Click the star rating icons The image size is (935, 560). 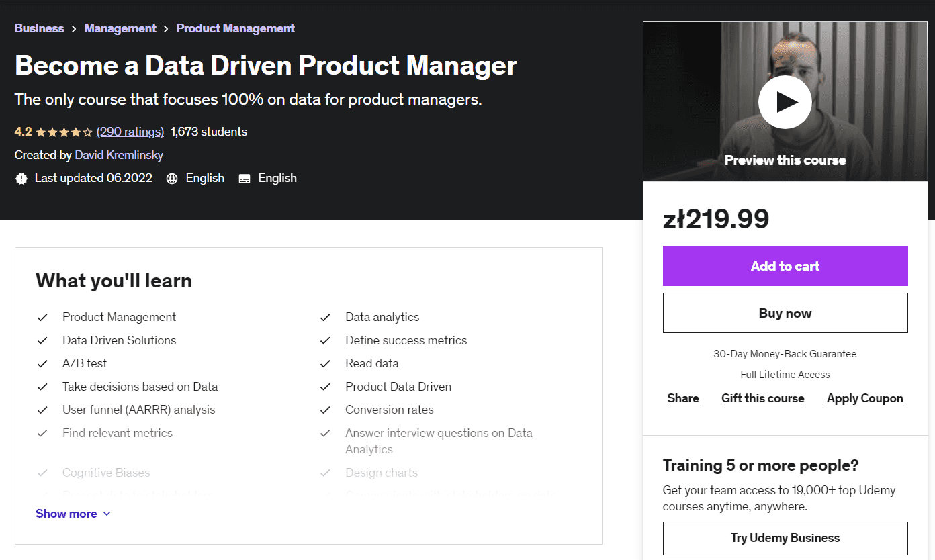[x=64, y=132]
